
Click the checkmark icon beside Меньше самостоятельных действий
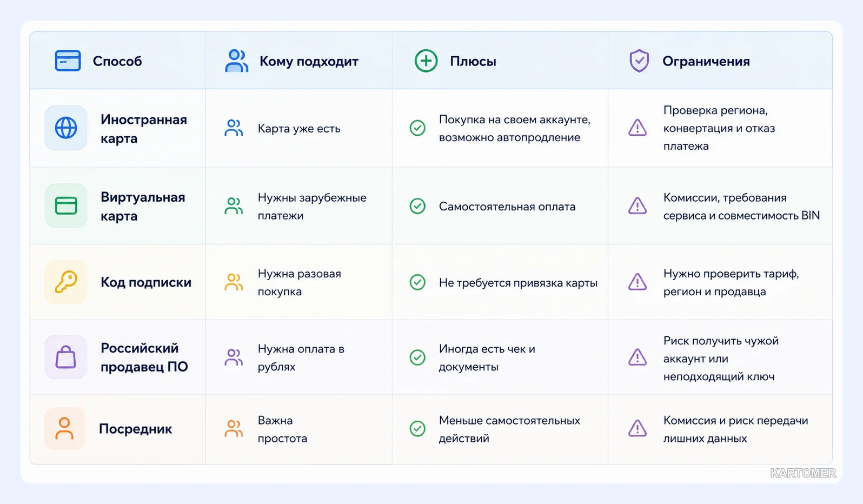coord(417,429)
